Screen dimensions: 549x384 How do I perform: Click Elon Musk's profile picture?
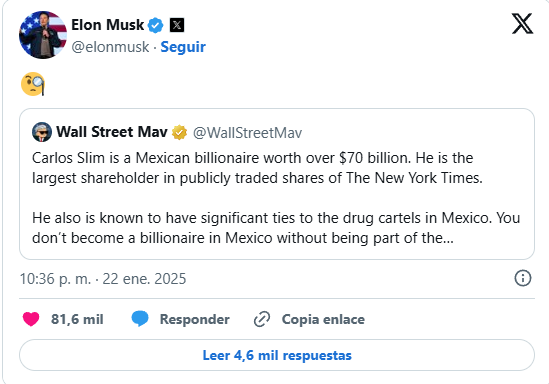(x=43, y=35)
